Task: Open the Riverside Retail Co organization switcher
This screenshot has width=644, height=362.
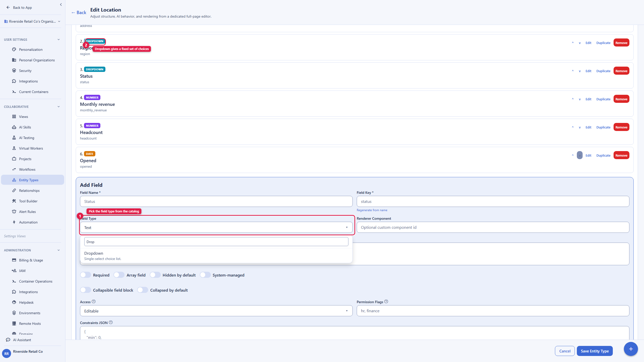Action: (32, 21)
